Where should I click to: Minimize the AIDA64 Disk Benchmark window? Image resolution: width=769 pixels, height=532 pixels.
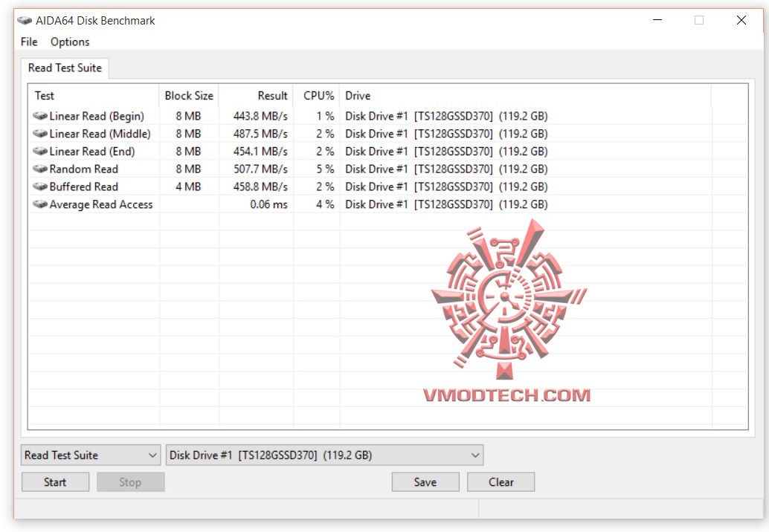pyautogui.click(x=657, y=20)
